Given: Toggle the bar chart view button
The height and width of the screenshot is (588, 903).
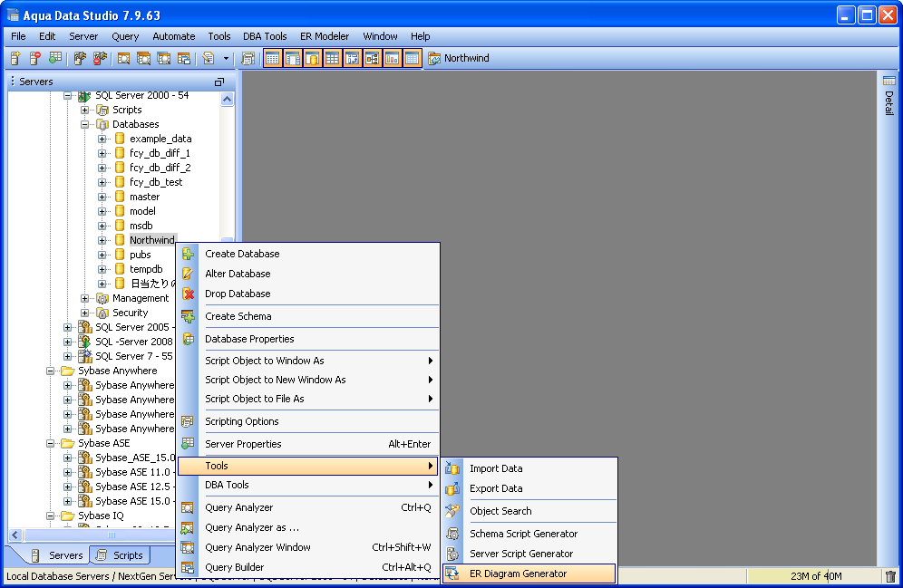Looking at the screenshot, I should pyautogui.click(x=393, y=58).
